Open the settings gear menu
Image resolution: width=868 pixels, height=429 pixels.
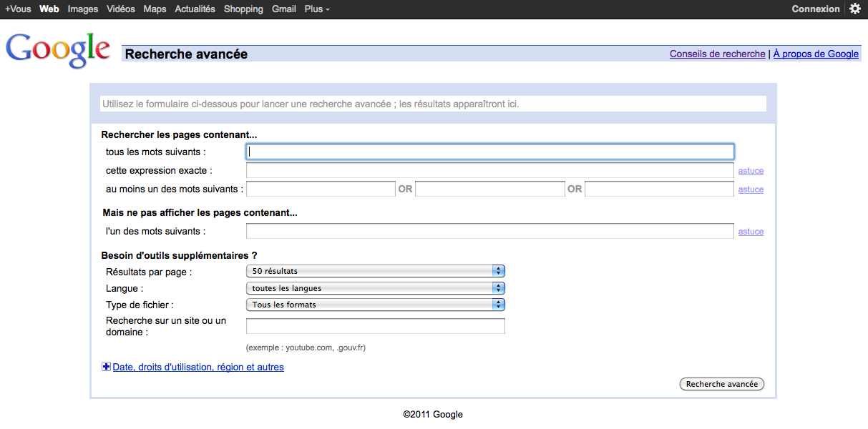pos(855,9)
